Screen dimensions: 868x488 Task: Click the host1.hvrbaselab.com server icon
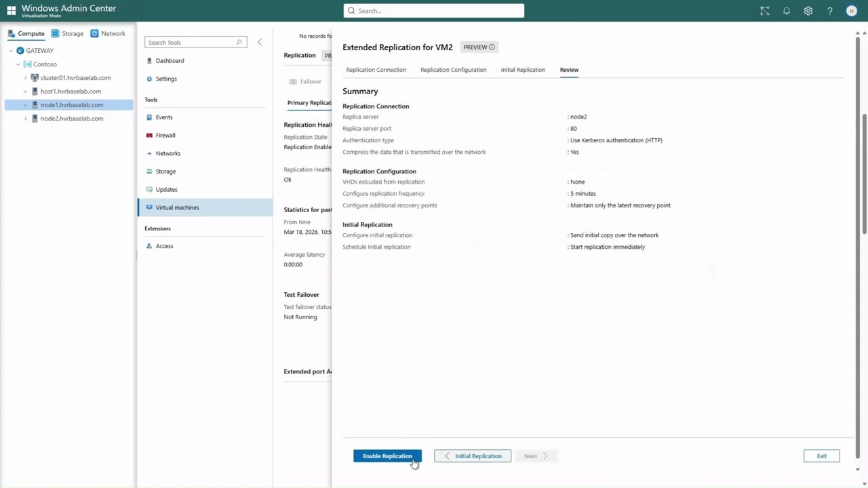click(35, 91)
